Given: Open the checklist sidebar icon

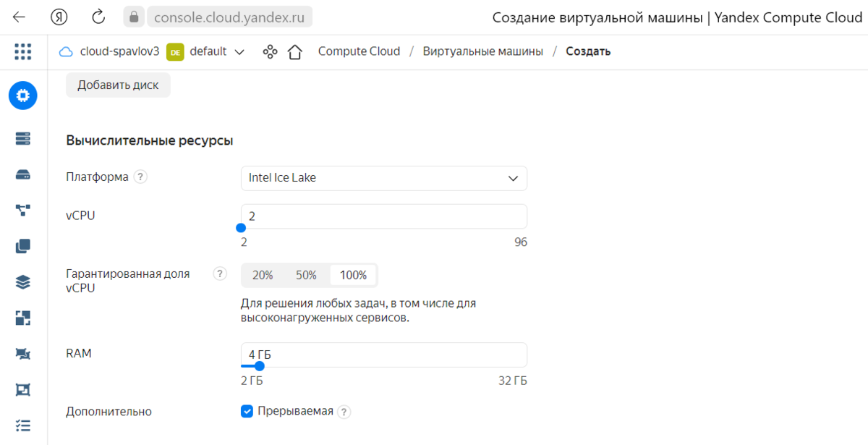Looking at the screenshot, I should 23,425.
